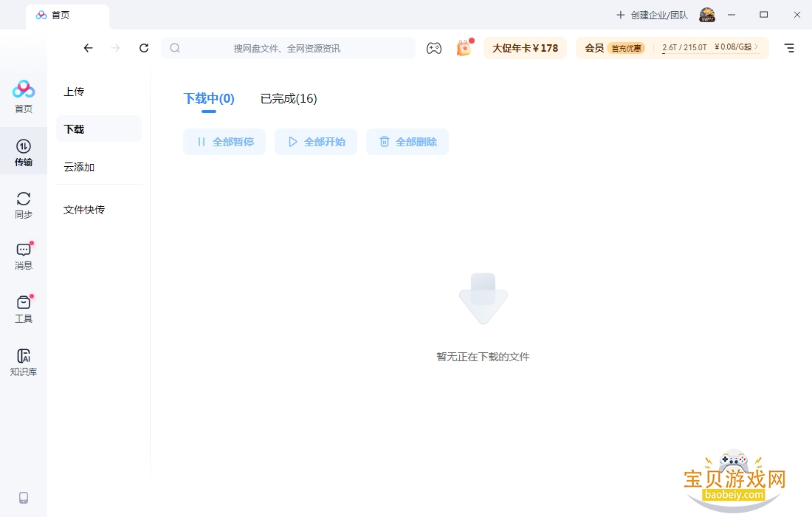This screenshot has width=812, height=517.
Task: Open the gift bag icon with red dot
Action: click(464, 48)
